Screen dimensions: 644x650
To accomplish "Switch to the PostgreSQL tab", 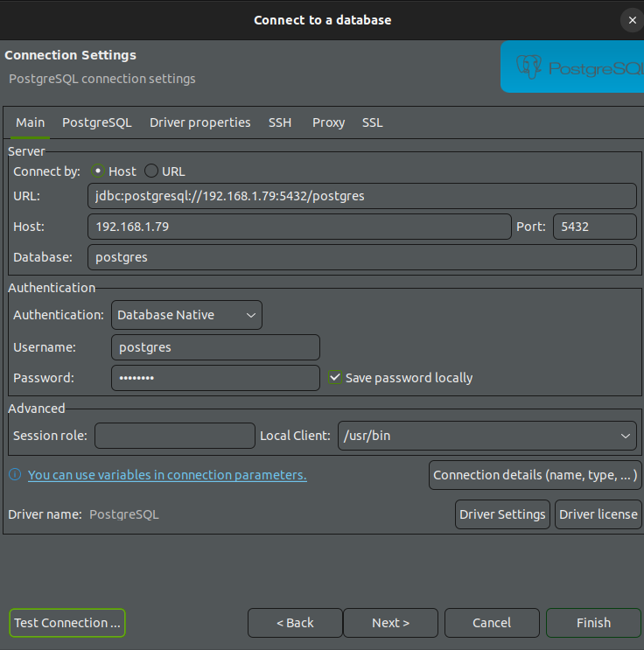I will (96, 122).
